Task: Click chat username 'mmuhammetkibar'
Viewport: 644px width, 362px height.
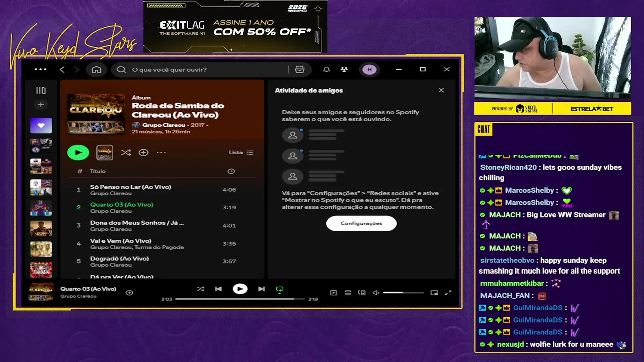Action: pos(512,283)
